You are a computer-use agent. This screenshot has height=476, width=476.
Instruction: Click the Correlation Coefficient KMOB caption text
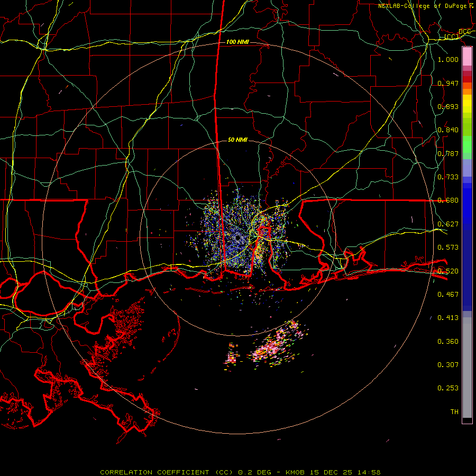(240, 472)
